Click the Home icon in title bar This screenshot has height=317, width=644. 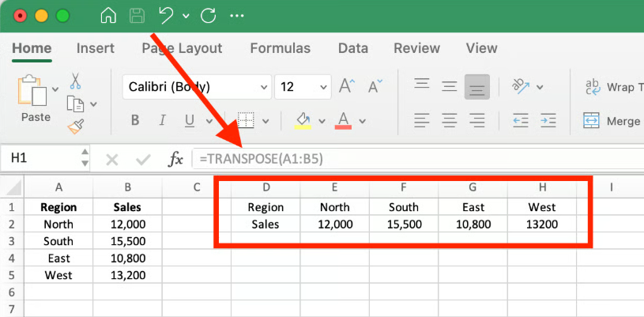pyautogui.click(x=109, y=15)
